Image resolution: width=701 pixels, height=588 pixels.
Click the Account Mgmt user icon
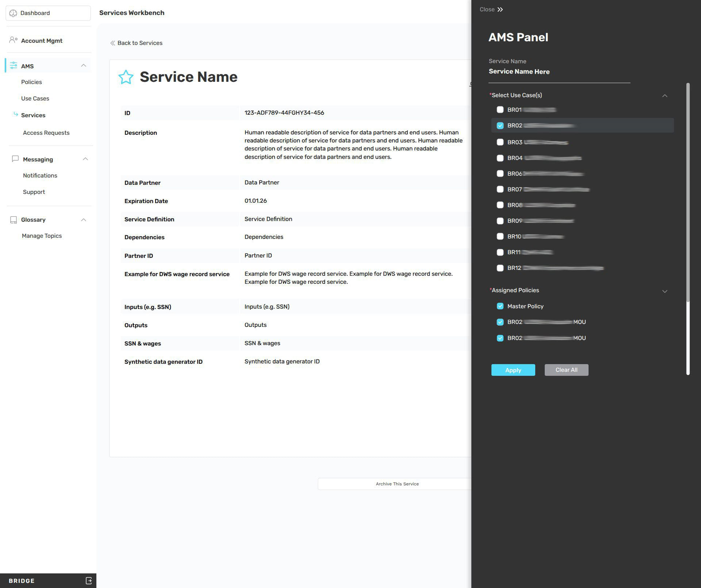coord(13,40)
